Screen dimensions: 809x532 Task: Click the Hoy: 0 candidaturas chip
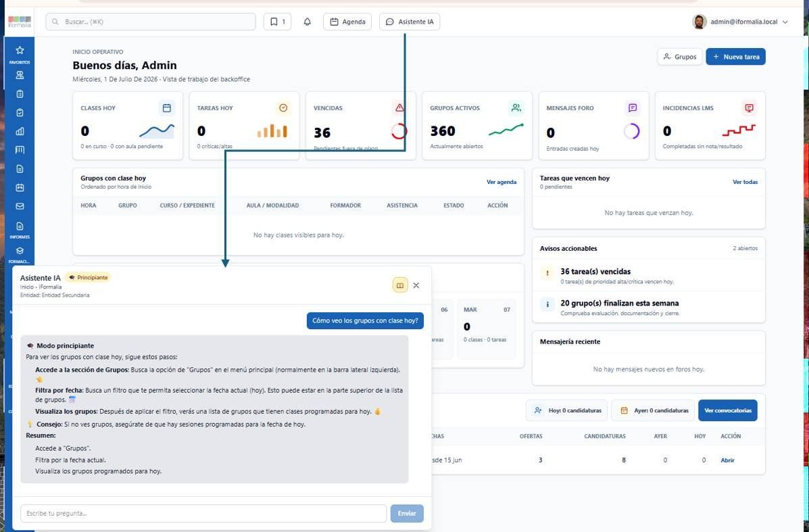tap(567, 411)
